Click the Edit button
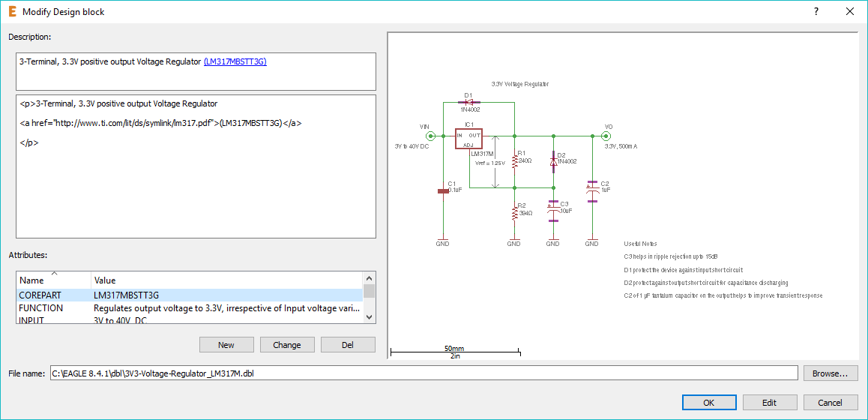The width and height of the screenshot is (868, 420). [x=770, y=403]
